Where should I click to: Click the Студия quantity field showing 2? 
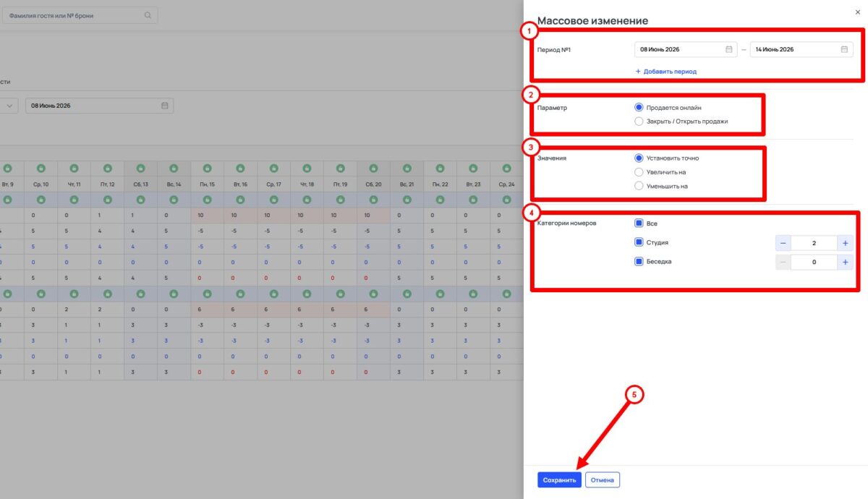pos(814,244)
